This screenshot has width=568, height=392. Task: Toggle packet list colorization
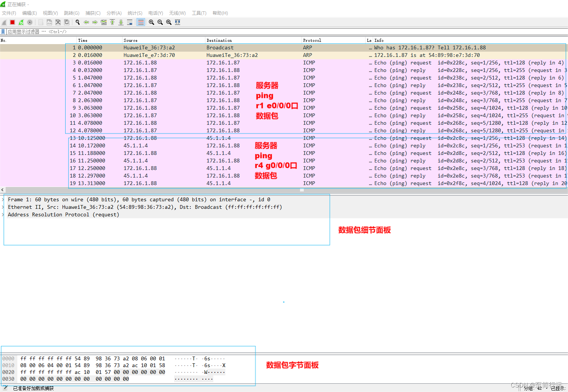141,22
